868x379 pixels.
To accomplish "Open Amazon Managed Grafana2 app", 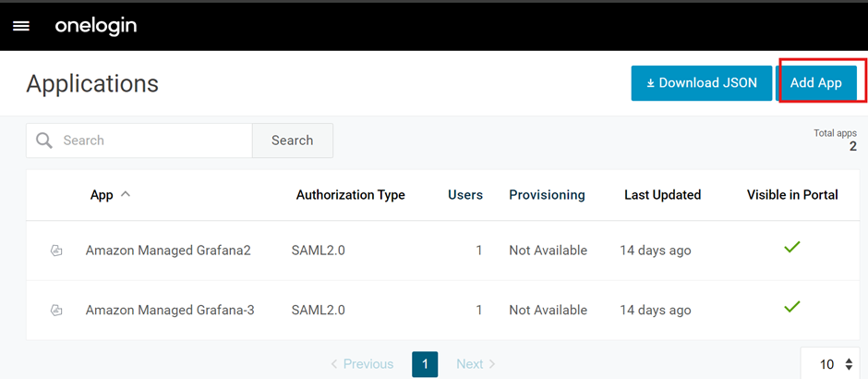I will (x=168, y=251).
